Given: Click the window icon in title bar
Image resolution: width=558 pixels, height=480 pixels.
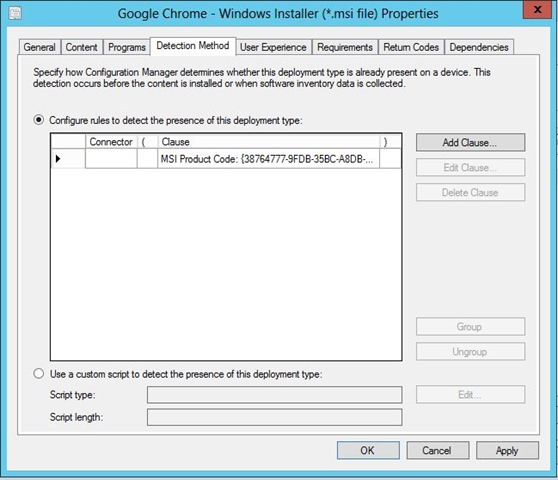Looking at the screenshot, I should click(x=15, y=14).
